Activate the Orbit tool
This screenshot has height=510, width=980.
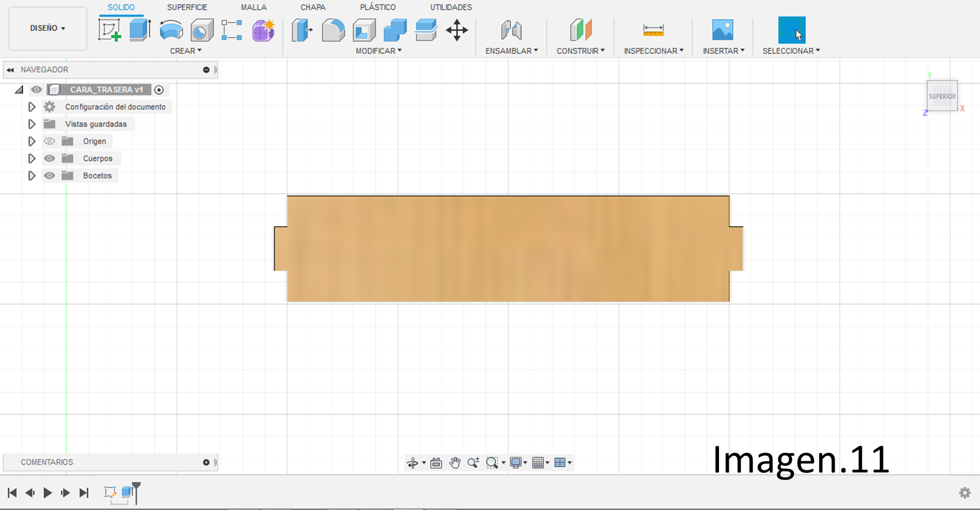413,462
